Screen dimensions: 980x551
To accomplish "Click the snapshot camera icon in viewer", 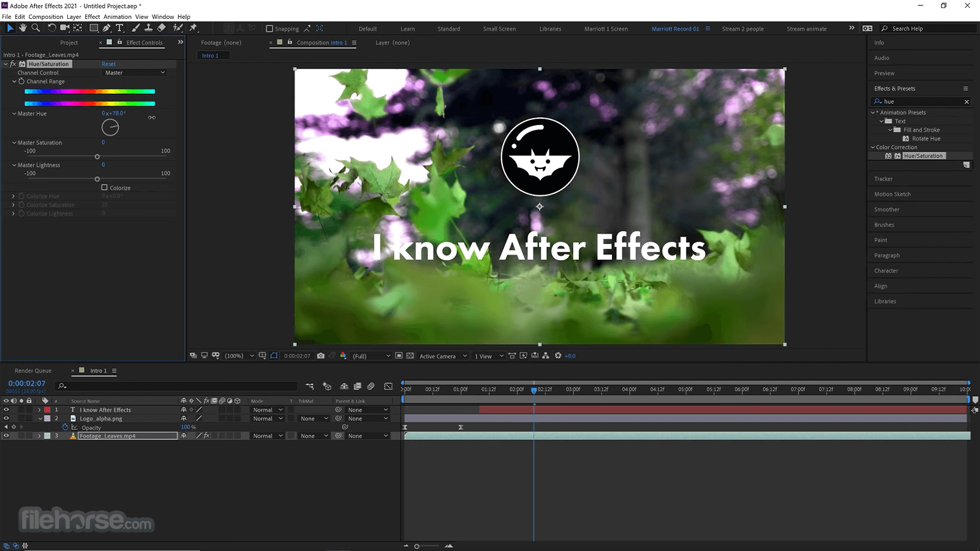I will click(x=320, y=356).
